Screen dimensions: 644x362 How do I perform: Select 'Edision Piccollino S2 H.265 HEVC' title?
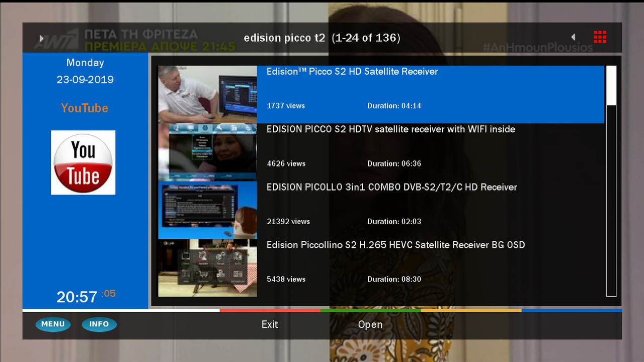(395, 245)
